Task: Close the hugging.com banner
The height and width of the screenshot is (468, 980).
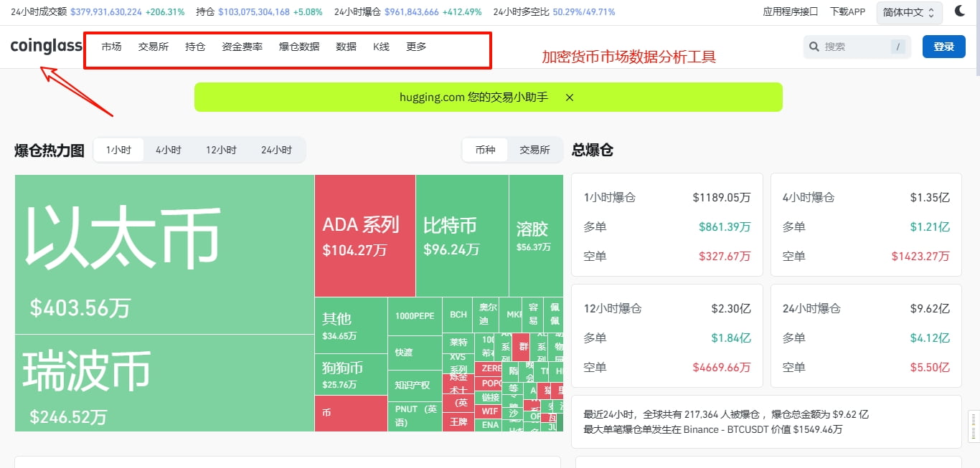Action: 569,97
